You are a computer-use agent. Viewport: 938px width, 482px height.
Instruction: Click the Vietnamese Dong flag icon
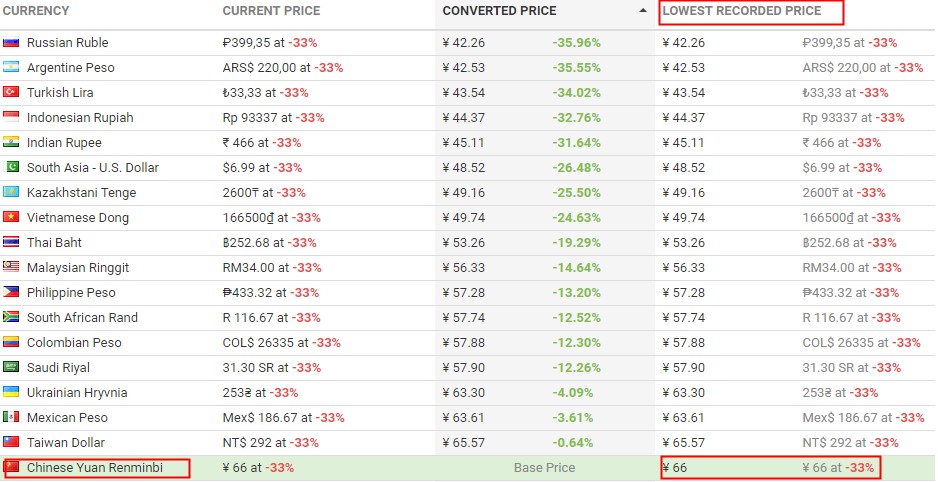point(11,218)
